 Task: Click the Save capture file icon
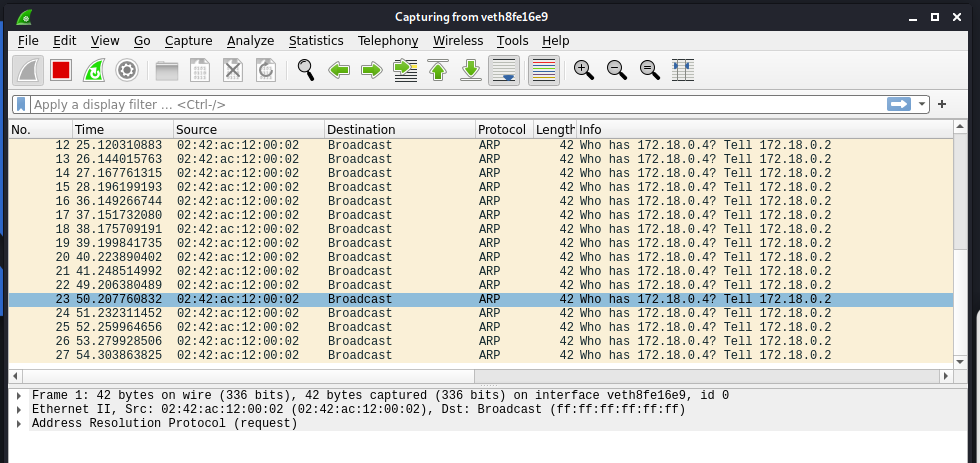coord(200,71)
